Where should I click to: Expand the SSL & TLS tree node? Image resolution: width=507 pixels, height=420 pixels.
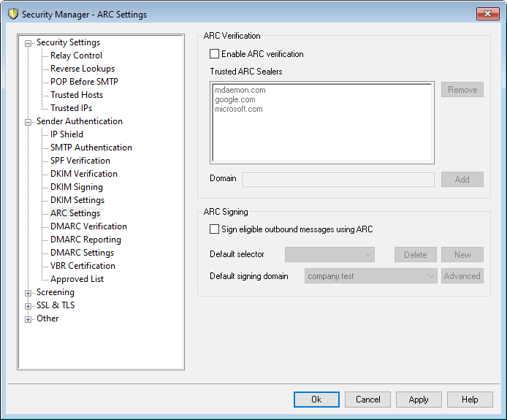(x=28, y=306)
